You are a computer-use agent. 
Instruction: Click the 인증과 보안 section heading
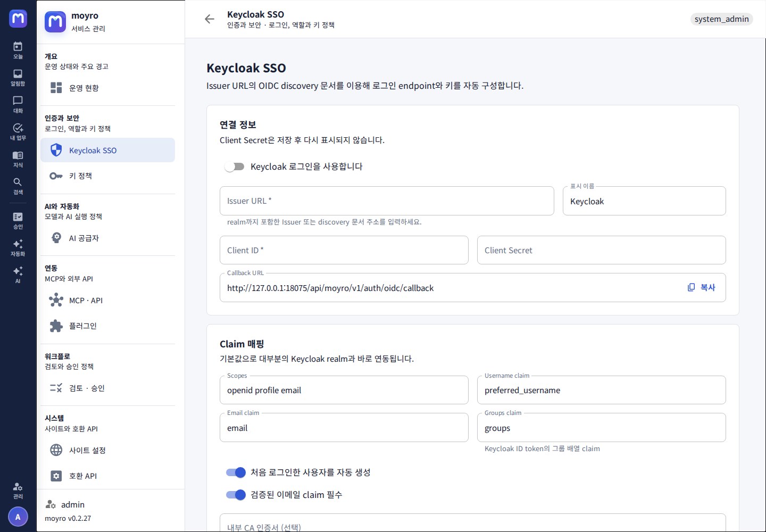point(62,118)
